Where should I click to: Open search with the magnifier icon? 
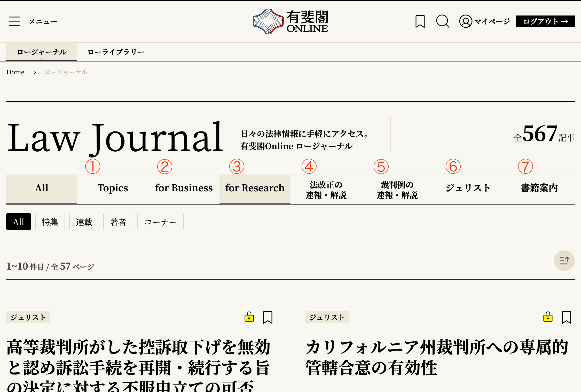coord(443,21)
